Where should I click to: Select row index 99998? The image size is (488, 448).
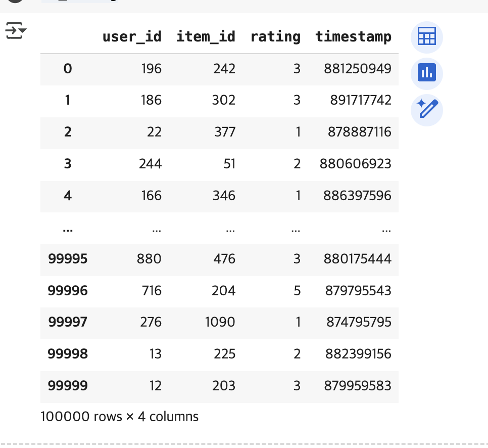pyautogui.click(x=68, y=354)
